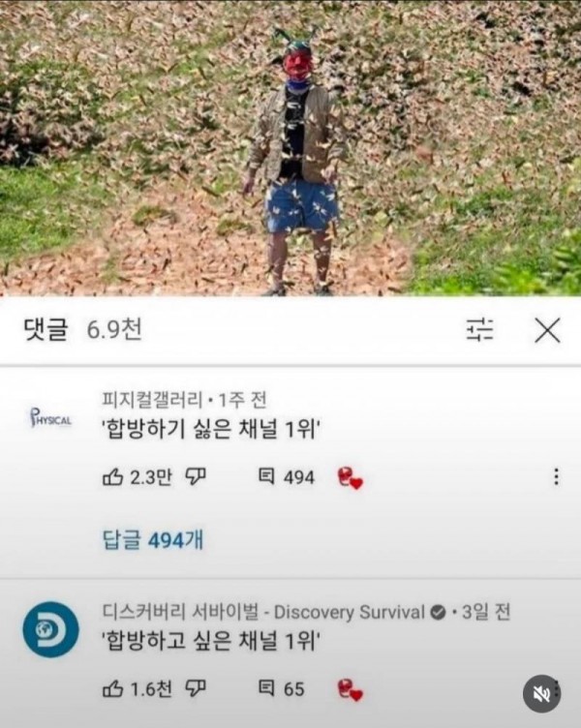Select the 댓글 6.9천 comments header

coord(82,330)
